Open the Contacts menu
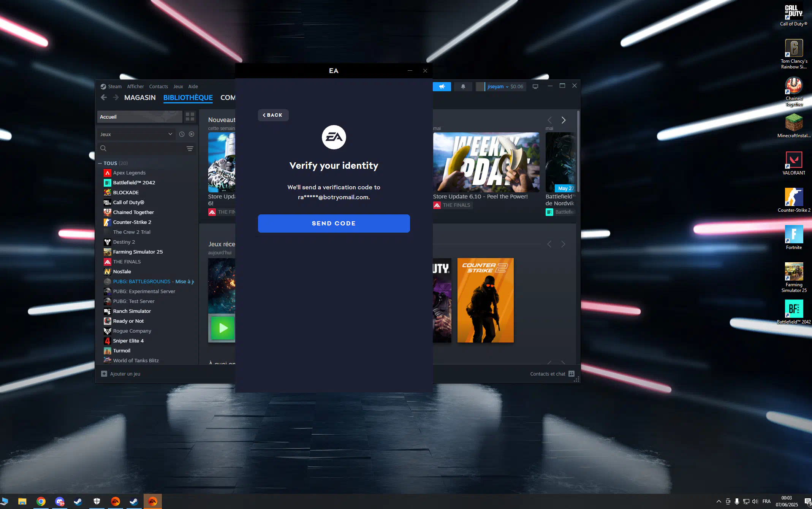This screenshot has width=812, height=509. 158,86
